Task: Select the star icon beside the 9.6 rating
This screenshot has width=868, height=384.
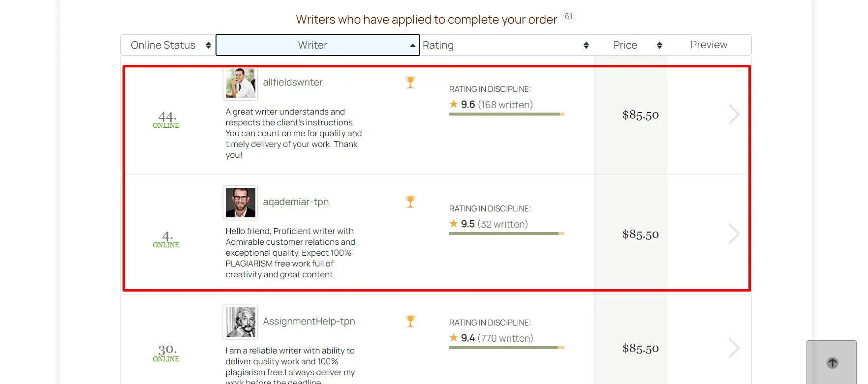Action: 454,104
